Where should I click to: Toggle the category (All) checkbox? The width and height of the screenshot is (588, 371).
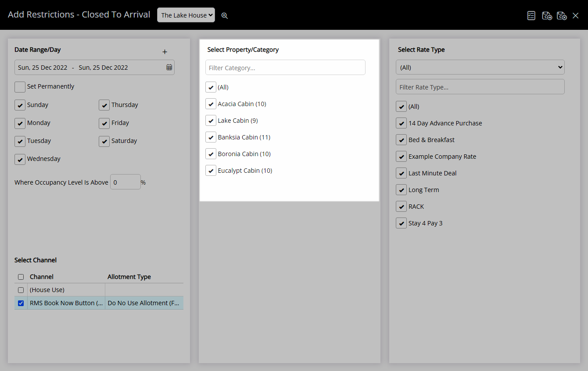[x=211, y=87]
